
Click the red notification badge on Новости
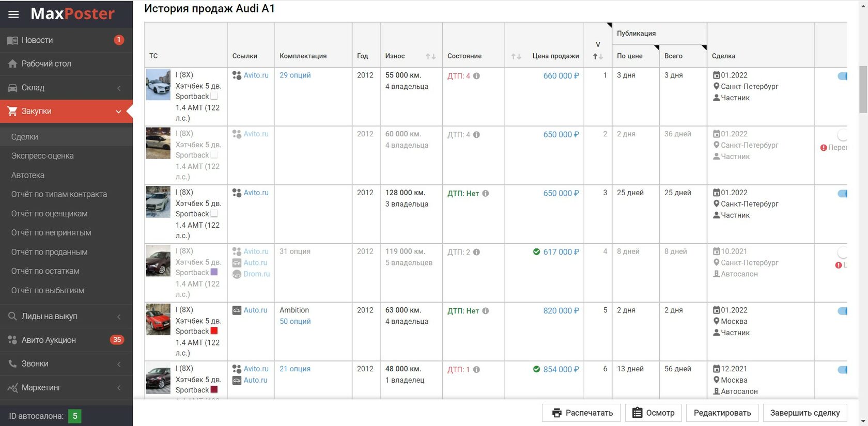tap(119, 40)
